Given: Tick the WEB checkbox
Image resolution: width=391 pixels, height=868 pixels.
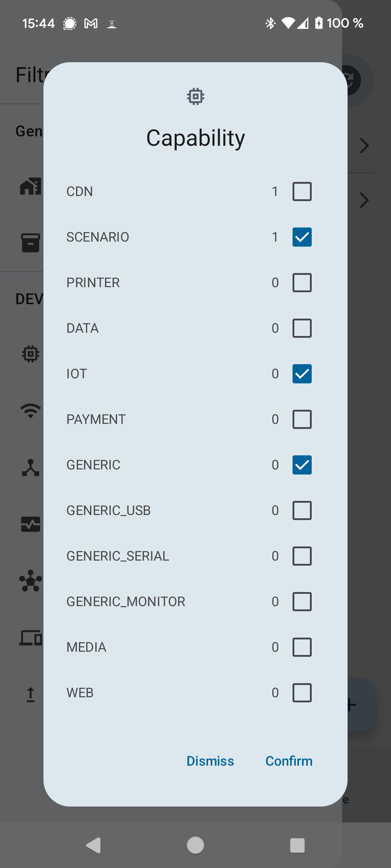Looking at the screenshot, I should coord(302,693).
